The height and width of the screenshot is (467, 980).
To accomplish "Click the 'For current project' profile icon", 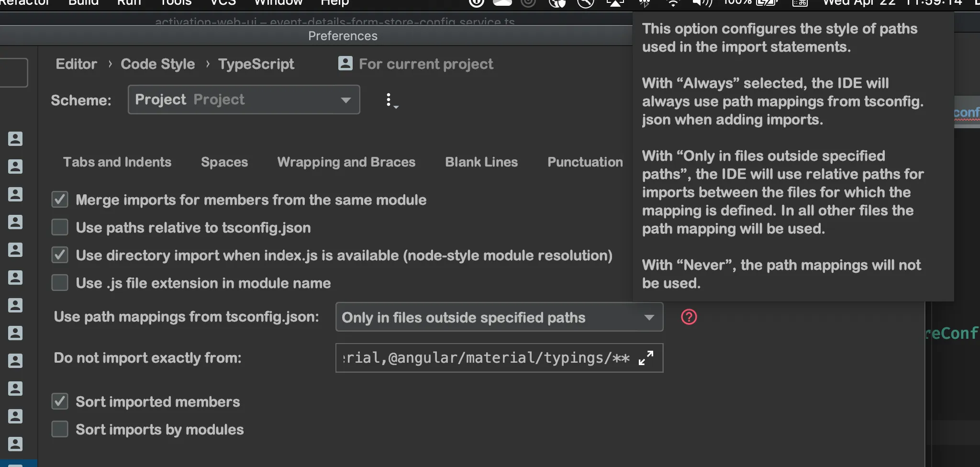I will coord(345,64).
